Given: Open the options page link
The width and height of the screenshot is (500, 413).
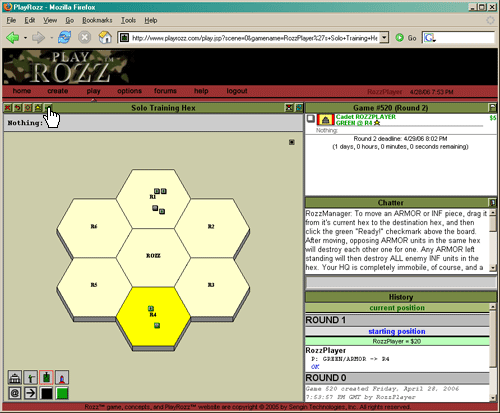Looking at the screenshot, I should click(x=129, y=91).
